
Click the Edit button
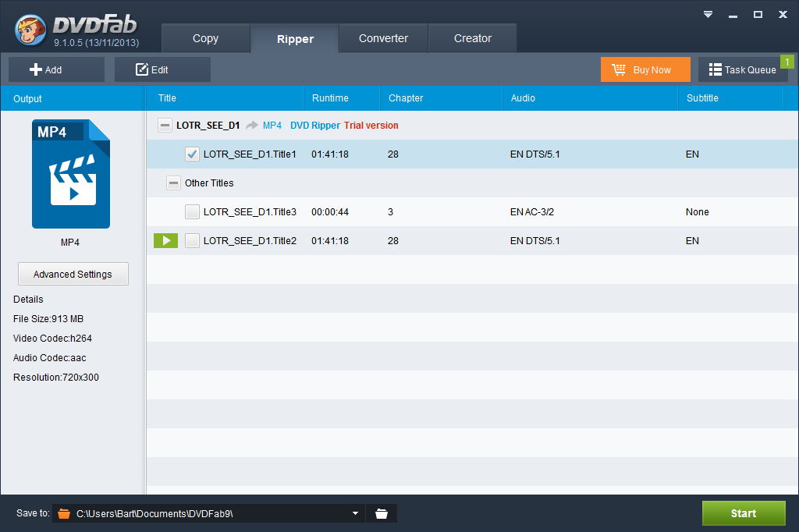(162, 69)
